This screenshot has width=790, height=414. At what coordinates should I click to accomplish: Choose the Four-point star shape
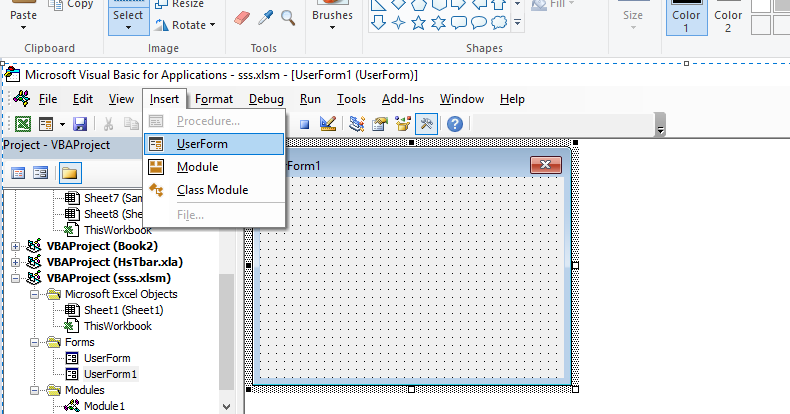coord(399,23)
